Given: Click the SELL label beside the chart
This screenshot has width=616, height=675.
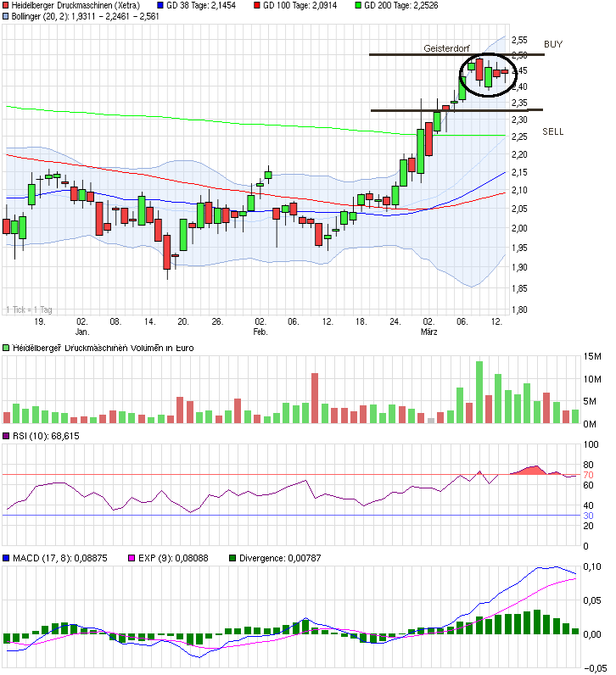Looking at the screenshot, I should point(553,131).
